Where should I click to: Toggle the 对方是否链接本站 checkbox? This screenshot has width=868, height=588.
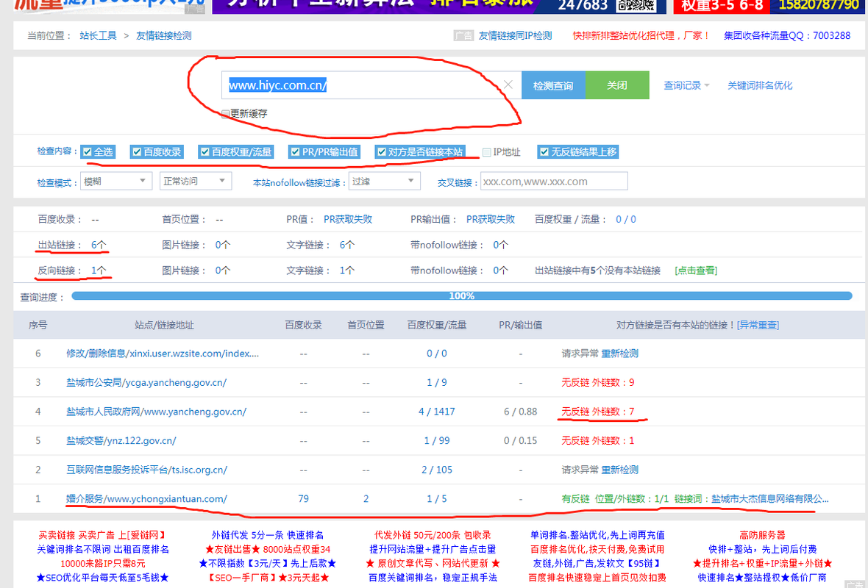point(382,151)
